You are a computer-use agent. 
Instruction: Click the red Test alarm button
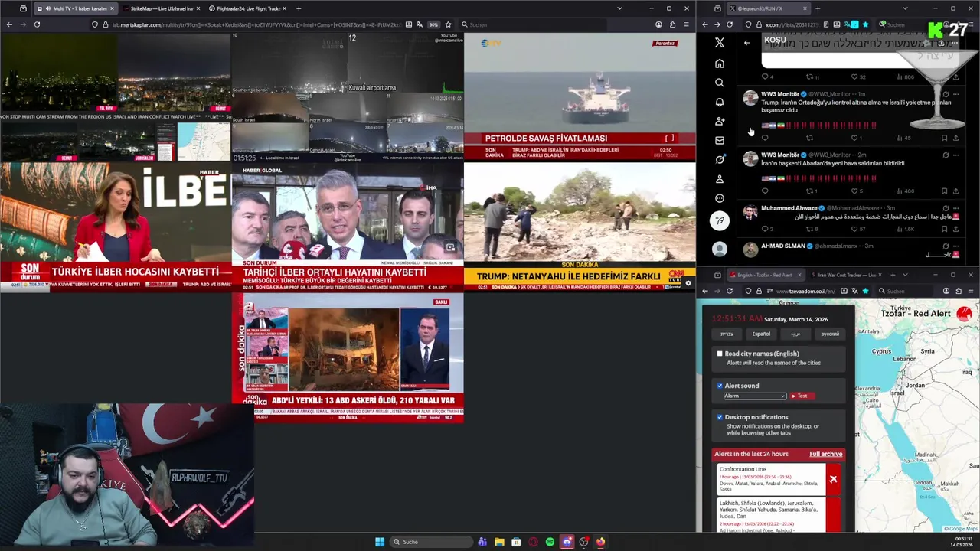(x=802, y=396)
